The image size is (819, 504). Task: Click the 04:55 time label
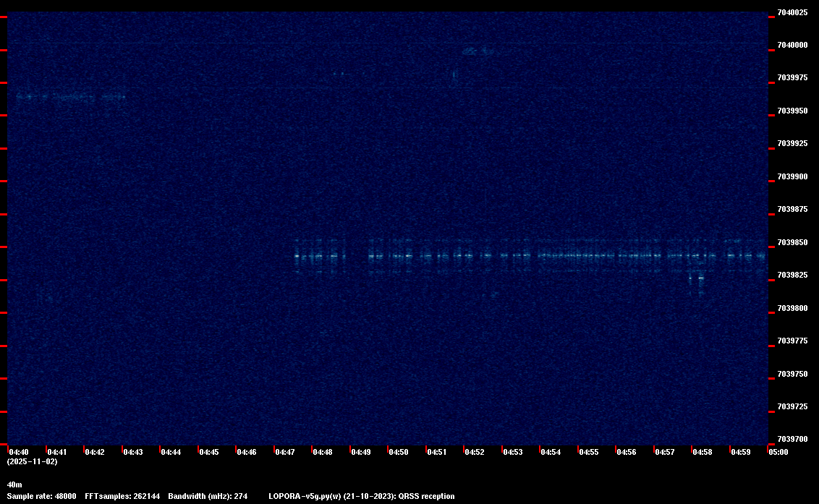pyautogui.click(x=589, y=452)
